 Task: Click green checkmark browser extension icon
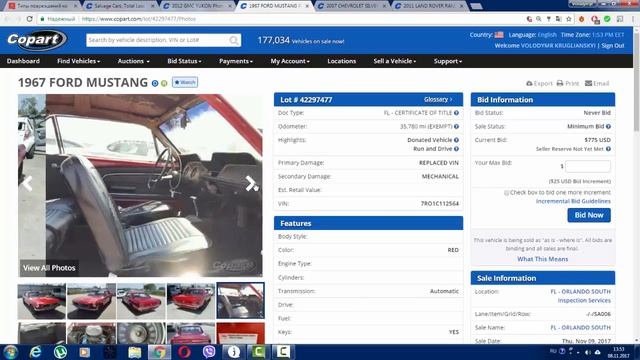(607, 19)
